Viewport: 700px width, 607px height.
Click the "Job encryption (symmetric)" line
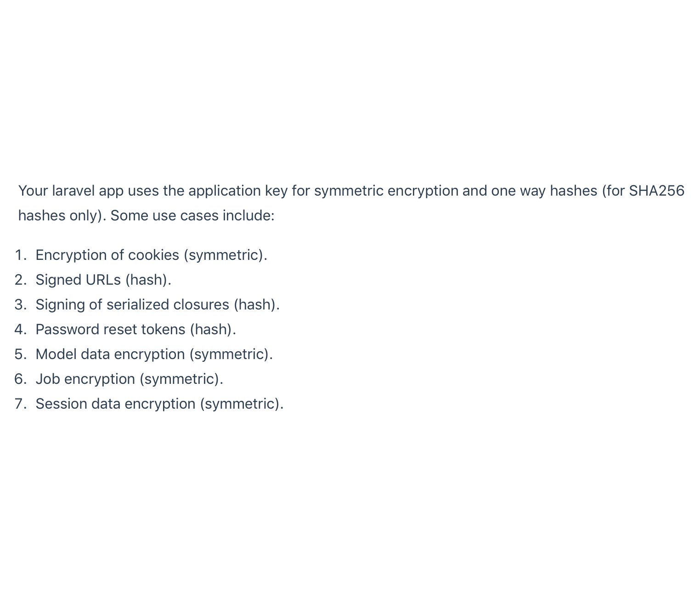point(129,379)
